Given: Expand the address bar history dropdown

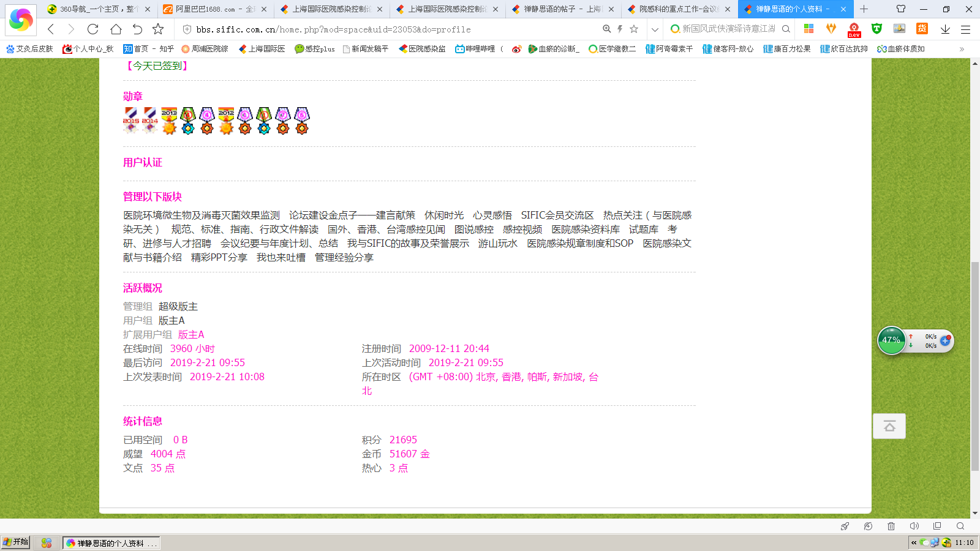Looking at the screenshot, I should 655,29.
